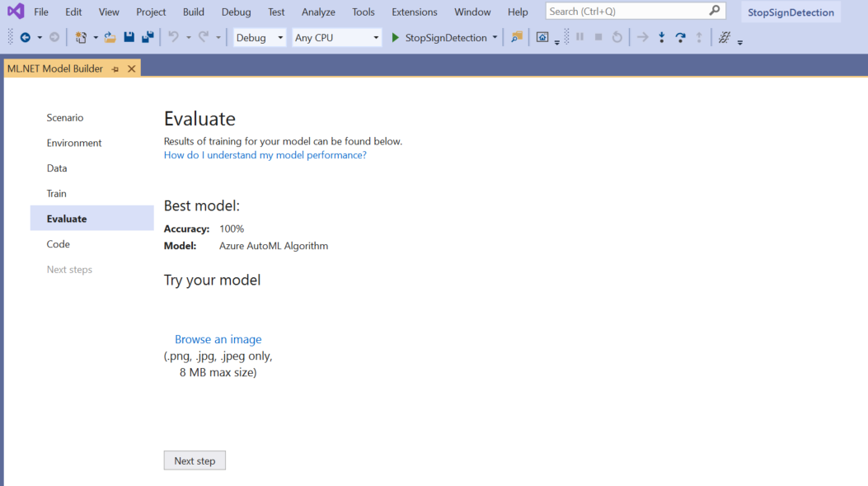868x486 pixels.
Task: Switch to the Code step
Action: click(x=58, y=243)
